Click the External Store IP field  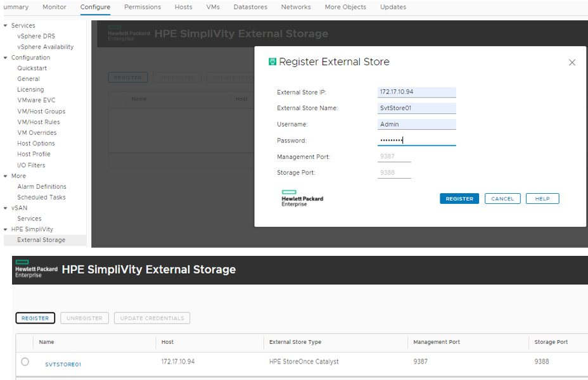[x=417, y=92]
